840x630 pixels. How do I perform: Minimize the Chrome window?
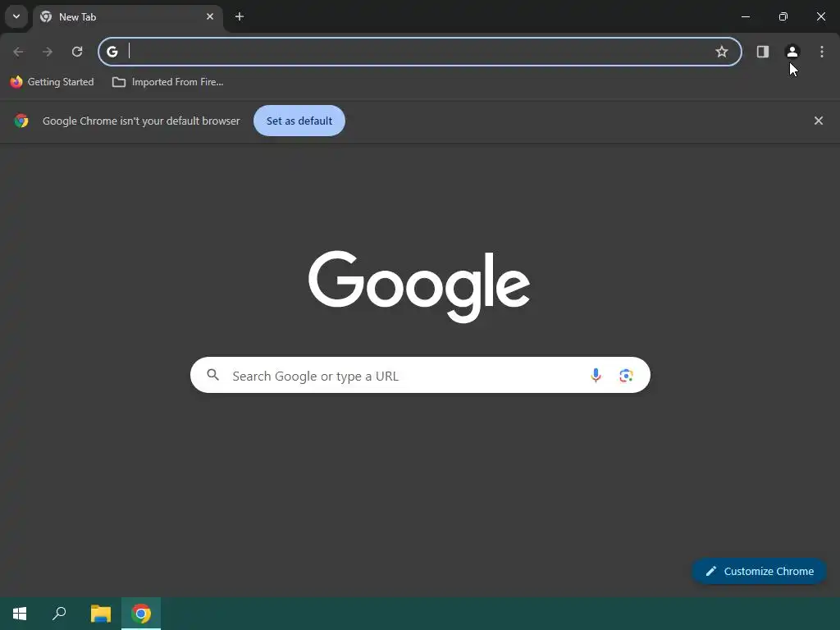point(745,16)
